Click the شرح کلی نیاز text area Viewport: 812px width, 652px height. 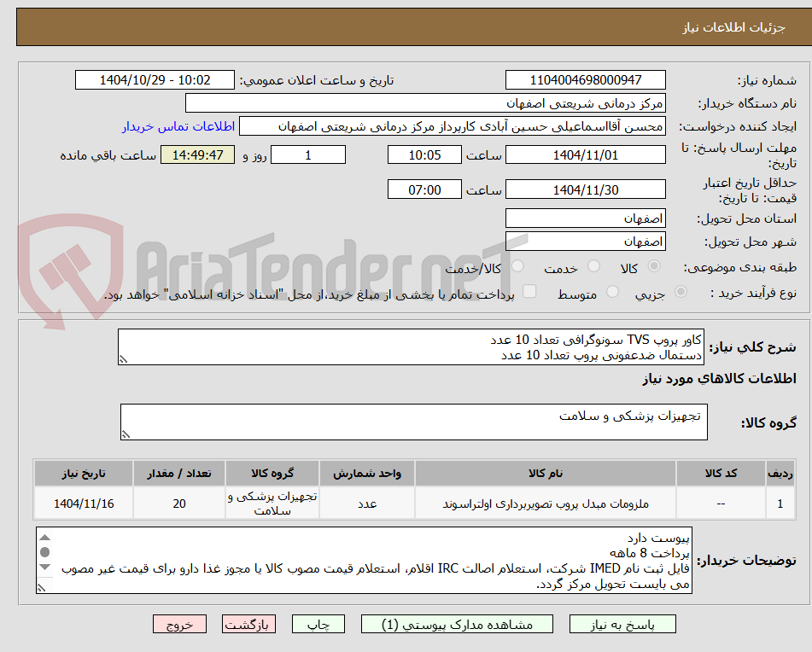[x=412, y=347]
